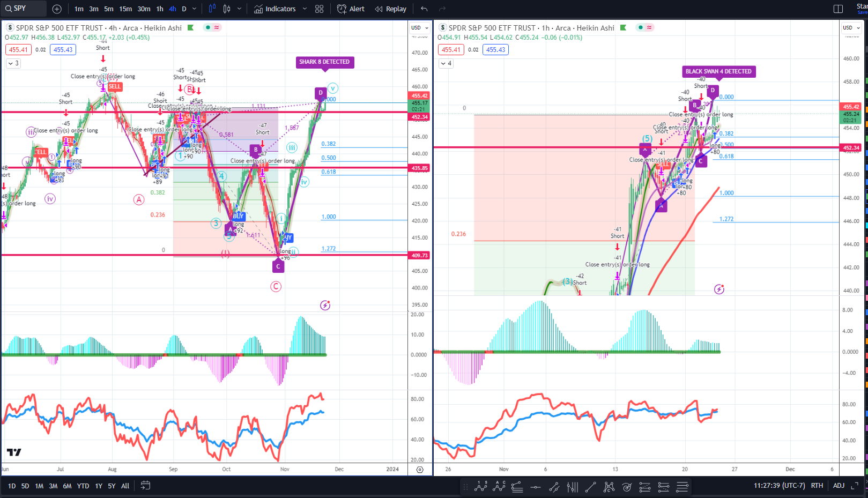868x498 pixels.
Task: Open USD currency dropdown on the 4h chart
Action: tap(420, 28)
